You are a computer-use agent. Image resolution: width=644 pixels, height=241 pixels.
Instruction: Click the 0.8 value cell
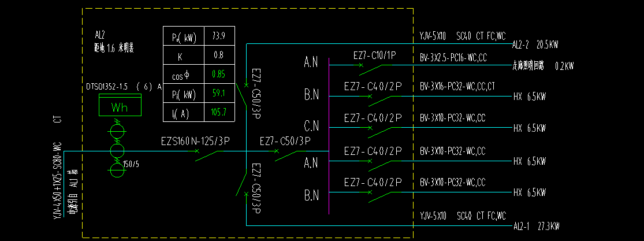pyautogui.click(x=219, y=55)
